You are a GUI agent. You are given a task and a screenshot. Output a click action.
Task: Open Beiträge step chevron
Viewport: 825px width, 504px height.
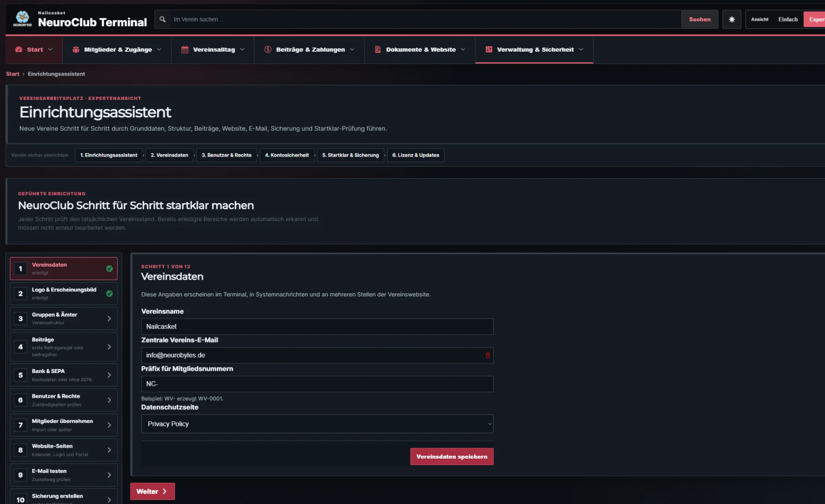point(109,347)
